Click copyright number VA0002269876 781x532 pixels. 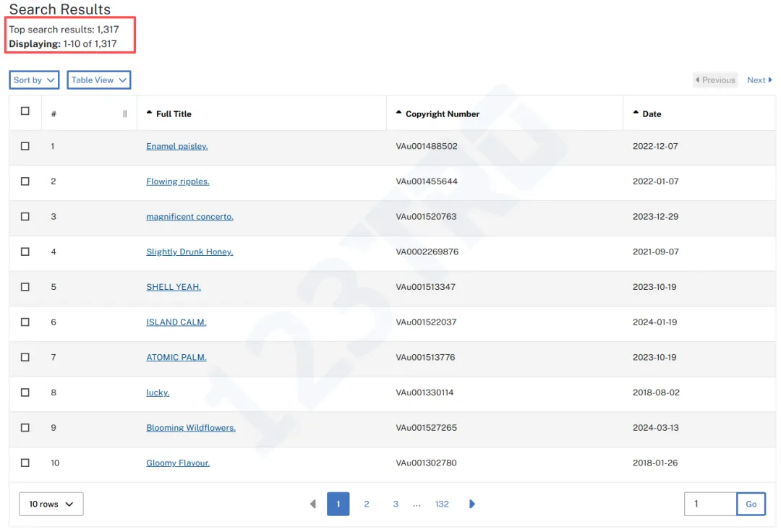click(x=427, y=252)
